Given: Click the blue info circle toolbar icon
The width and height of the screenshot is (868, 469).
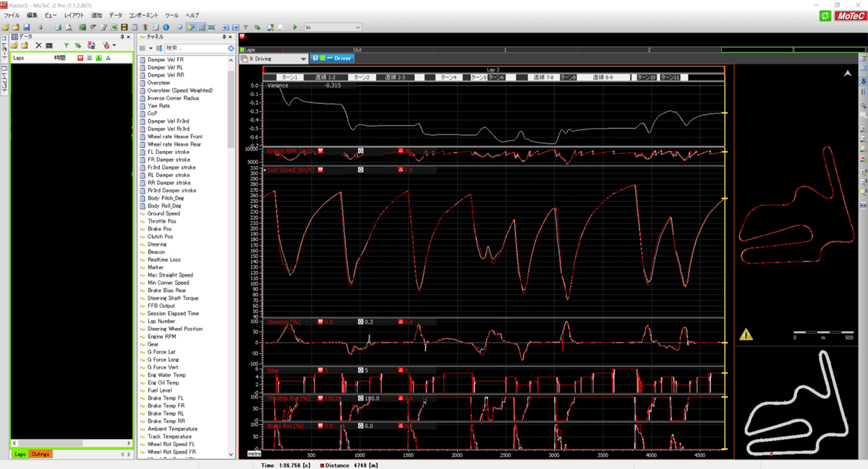Looking at the screenshot, I should click(x=166, y=27).
